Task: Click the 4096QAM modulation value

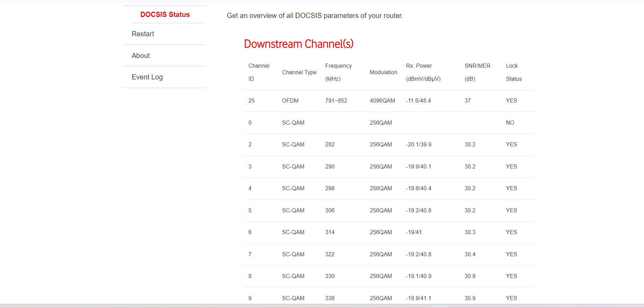Action: tap(382, 101)
